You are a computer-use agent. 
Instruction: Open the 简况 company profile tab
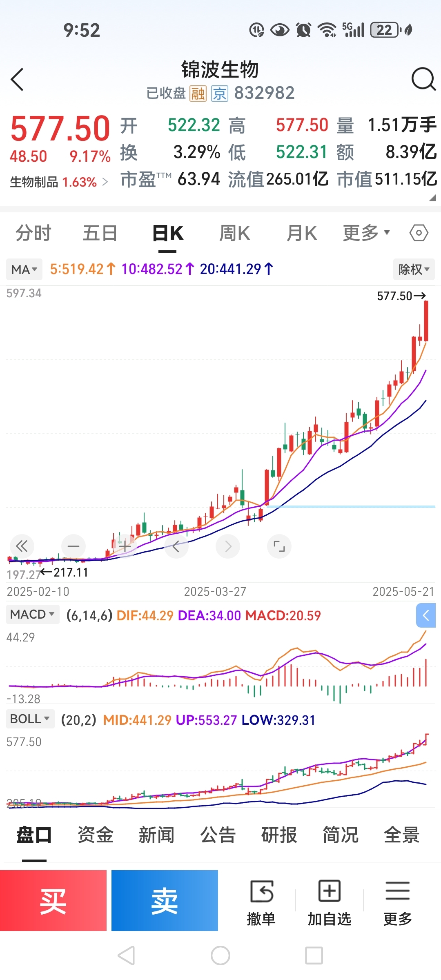[x=341, y=835]
